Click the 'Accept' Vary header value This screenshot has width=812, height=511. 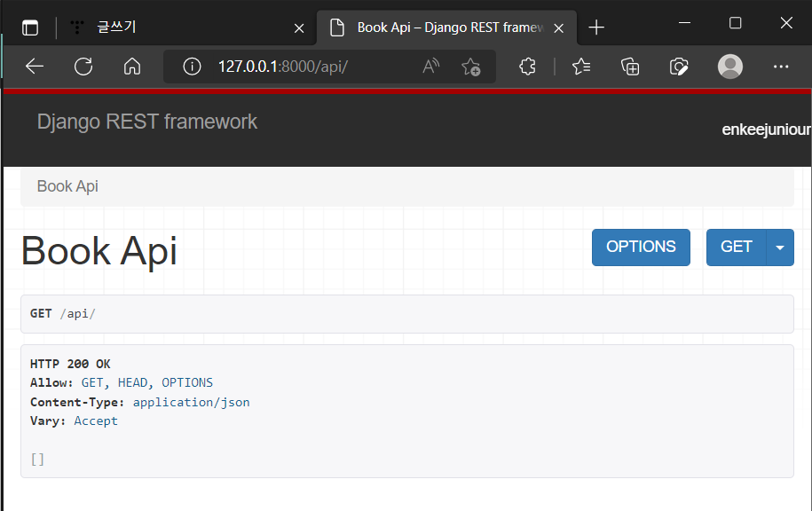pos(96,421)
